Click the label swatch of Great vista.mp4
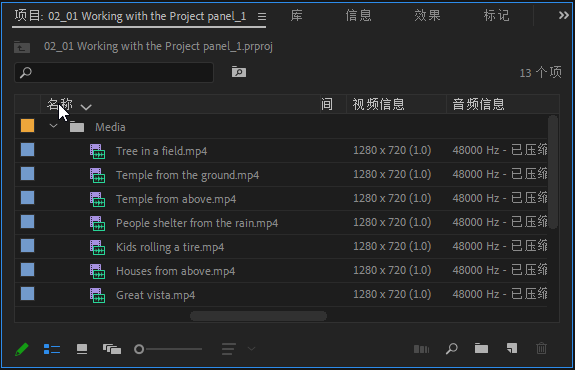 click(x=28, y=294)
